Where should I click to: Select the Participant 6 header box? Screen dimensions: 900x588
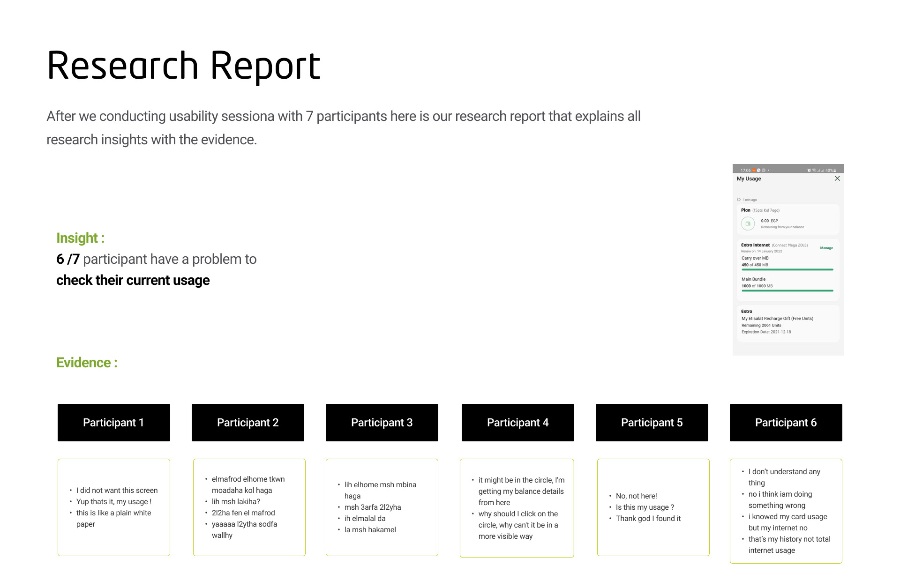tap(786, 422)
